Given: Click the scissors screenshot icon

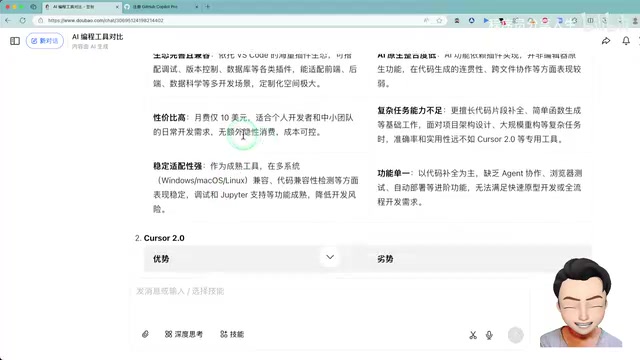Looking at the screenshot, I should click(473, 335).
